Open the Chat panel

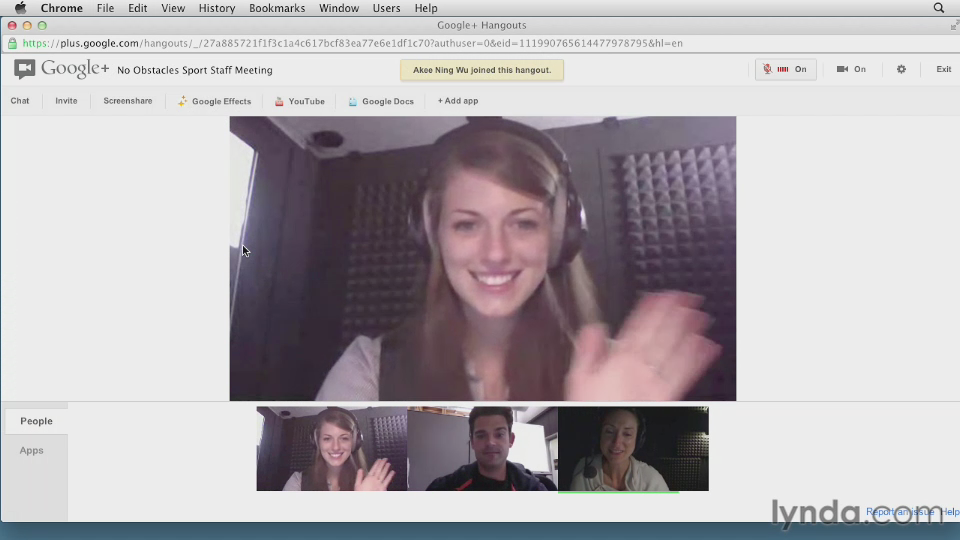(20, 101)
